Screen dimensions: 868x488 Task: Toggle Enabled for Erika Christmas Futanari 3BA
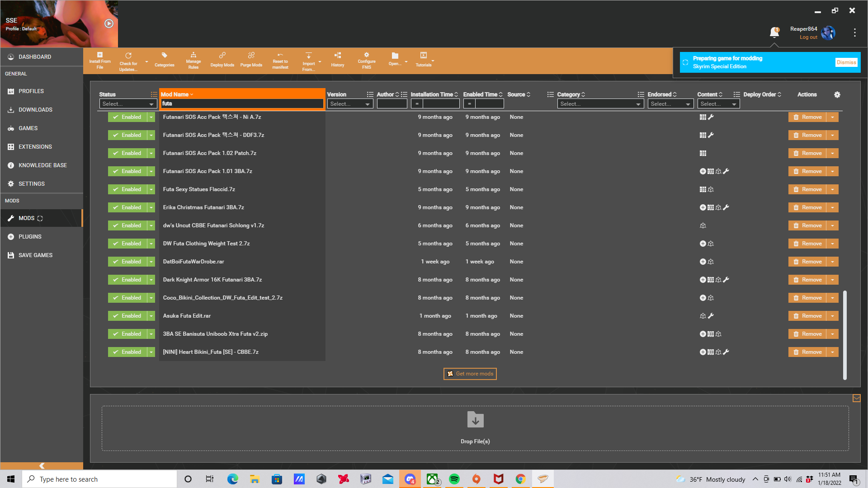(127, 207)
